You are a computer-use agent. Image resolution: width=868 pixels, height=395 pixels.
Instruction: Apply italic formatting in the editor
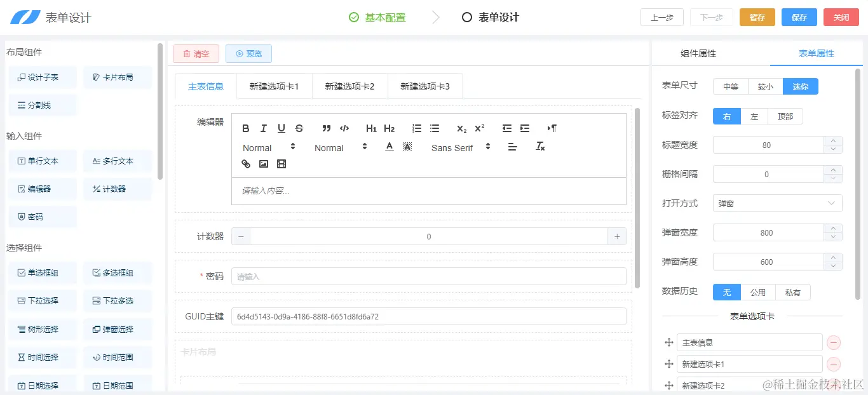tap(263, 128)
